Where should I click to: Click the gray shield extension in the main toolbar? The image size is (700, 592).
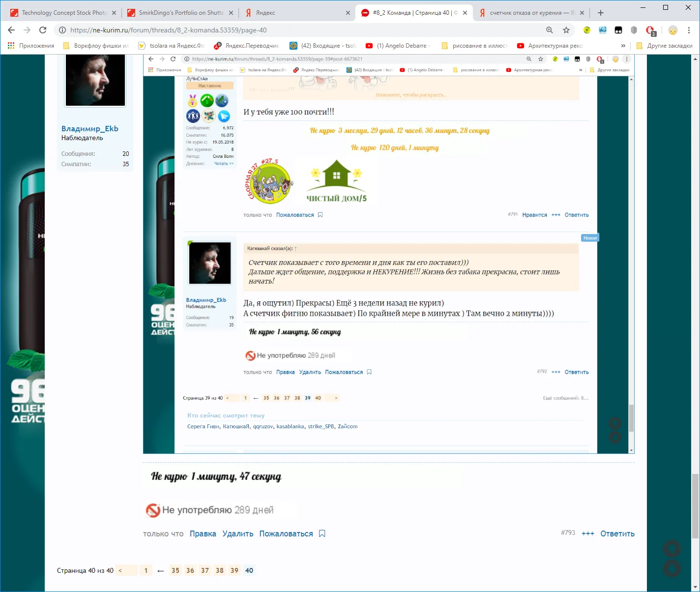634,30
